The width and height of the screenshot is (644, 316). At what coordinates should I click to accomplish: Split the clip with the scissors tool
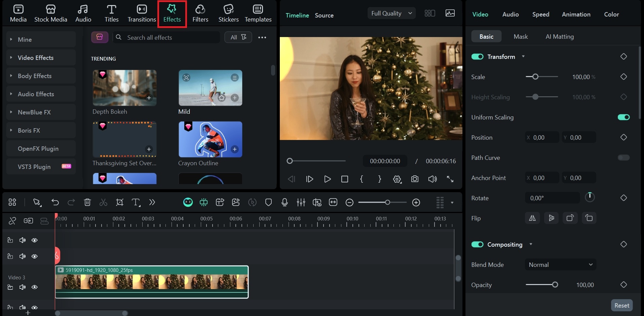point(103,202)
